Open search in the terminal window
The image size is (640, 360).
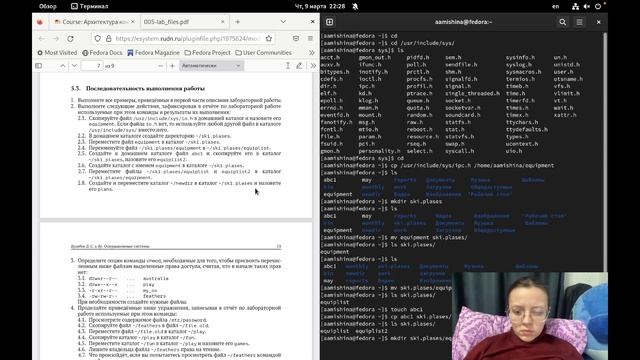coord(562,22)
